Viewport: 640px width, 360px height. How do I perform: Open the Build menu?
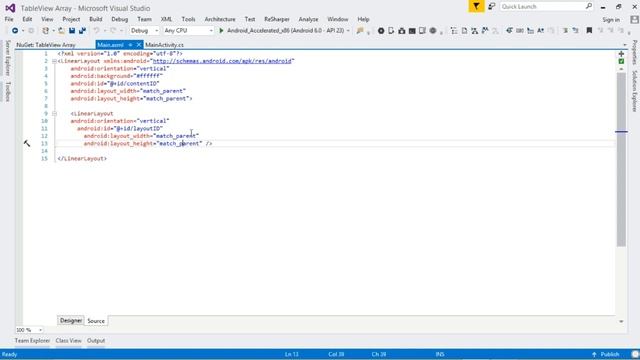96,19
